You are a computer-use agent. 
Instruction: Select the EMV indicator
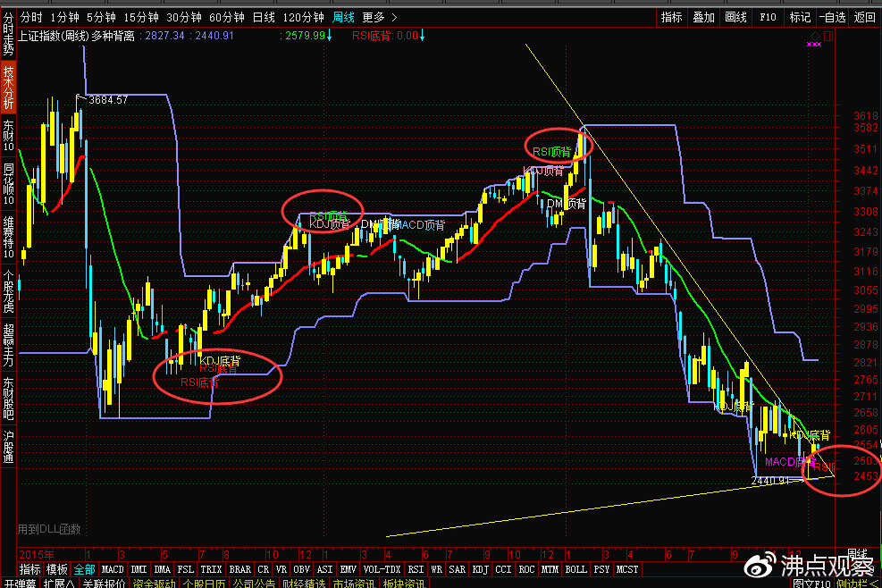click(x=349, y=569)
